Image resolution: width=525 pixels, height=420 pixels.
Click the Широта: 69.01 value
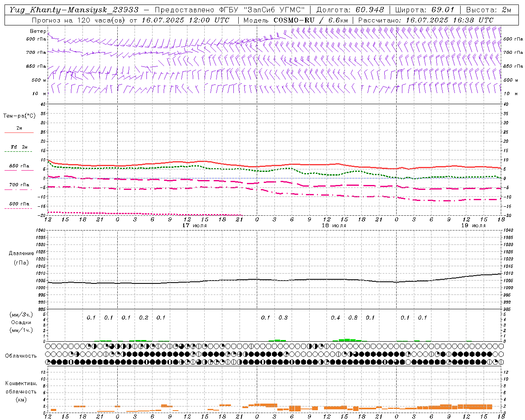[425, 10]
